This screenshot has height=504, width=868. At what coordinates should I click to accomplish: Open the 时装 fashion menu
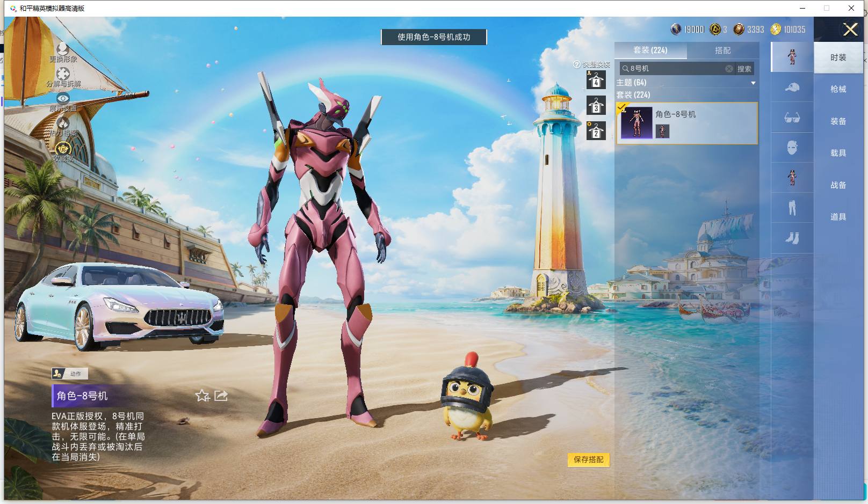coord(838,57)
